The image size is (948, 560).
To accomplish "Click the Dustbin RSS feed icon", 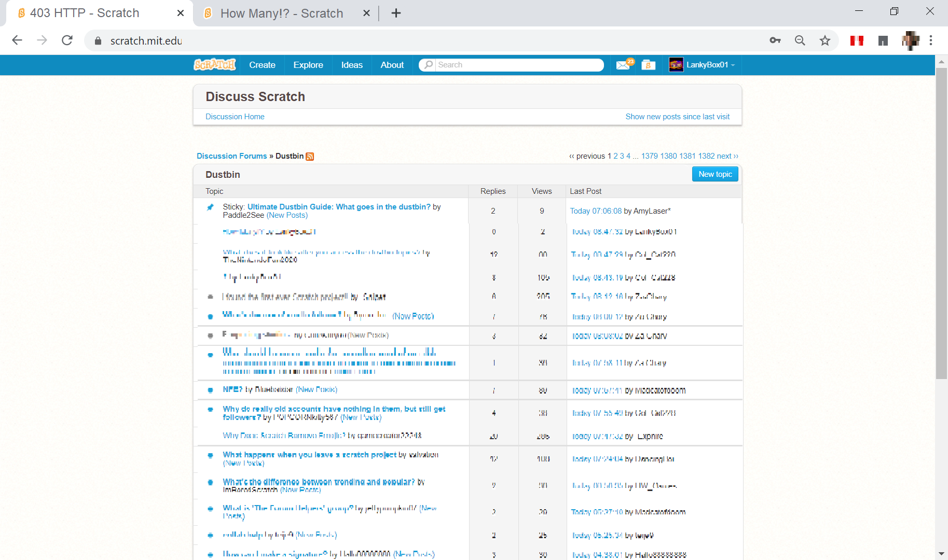I will (310, 157).
